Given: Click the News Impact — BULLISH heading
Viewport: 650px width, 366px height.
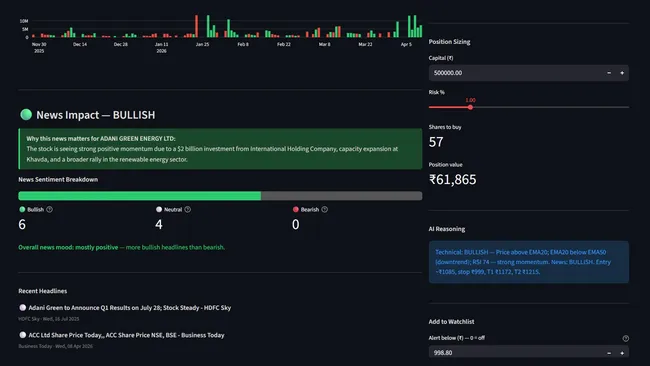Looking at the screenshot, I should click(x=96, y=115).
